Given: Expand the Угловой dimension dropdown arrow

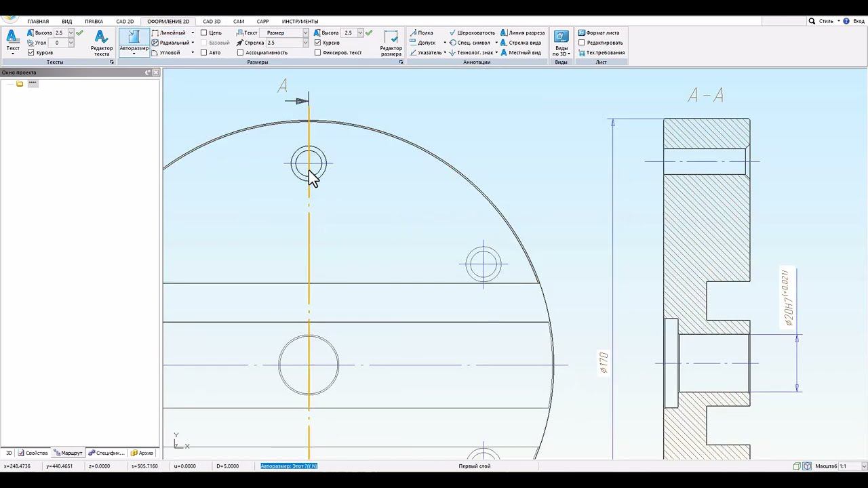Looking at the screenshot, I should (193, 52).
